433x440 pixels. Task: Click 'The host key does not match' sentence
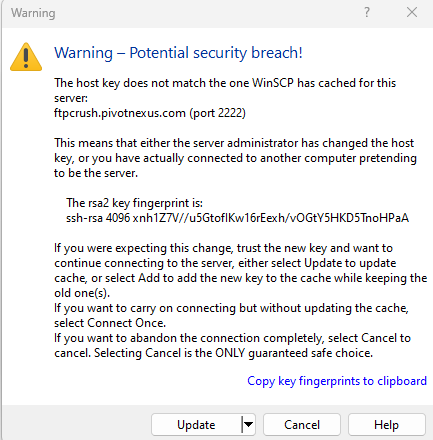tap(225, 90)
